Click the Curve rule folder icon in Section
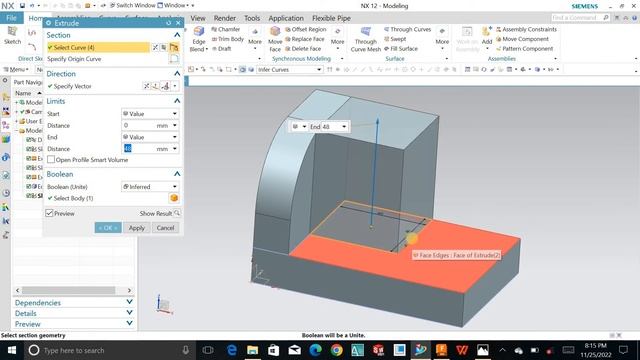Screen dimensions: 640x360 (x=174, y=47)
